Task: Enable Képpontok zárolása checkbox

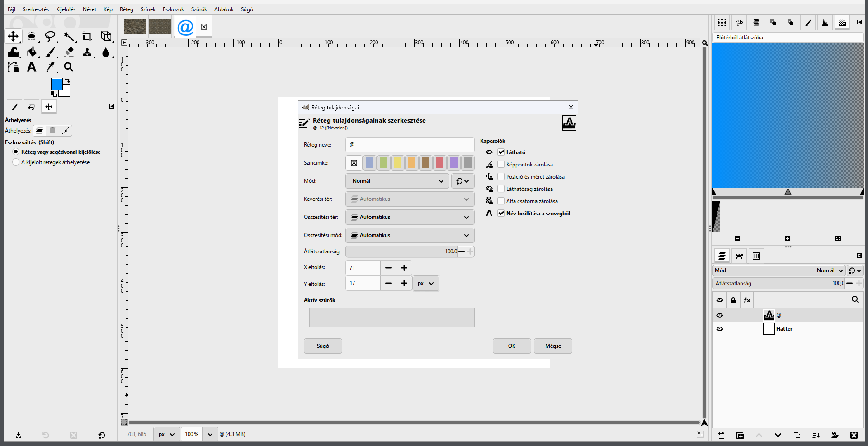Action: 501,165
